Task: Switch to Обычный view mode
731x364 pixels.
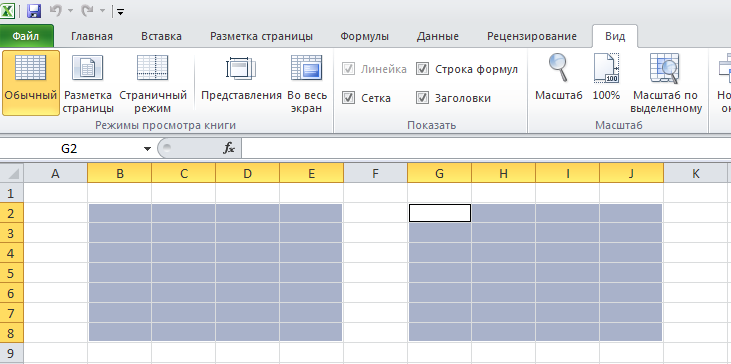Action: click(x=31, y=83)
